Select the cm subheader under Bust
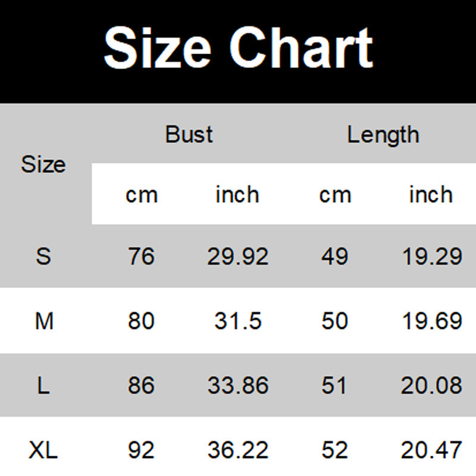Screen dimensions: 476x476 click(142, 195)
